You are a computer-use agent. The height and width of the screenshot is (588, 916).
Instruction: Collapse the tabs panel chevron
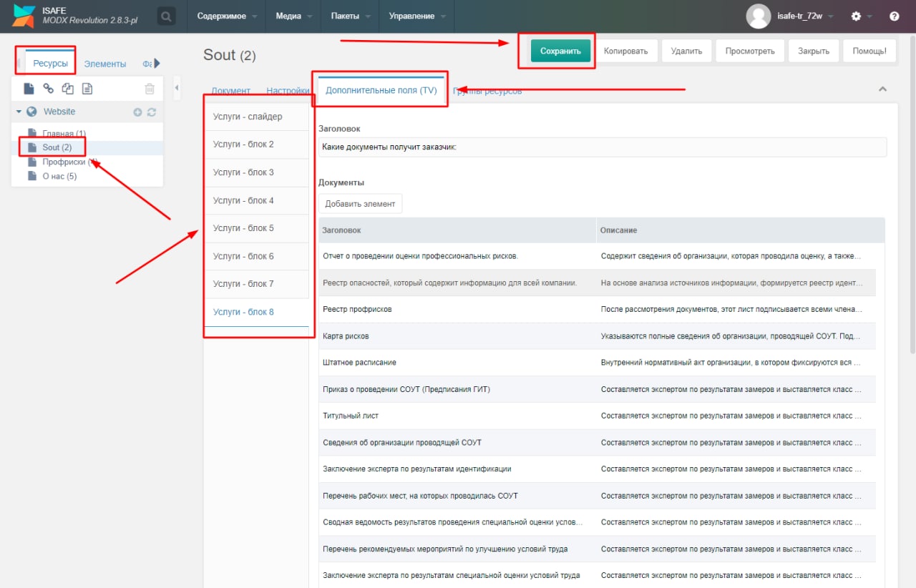(882, 89)
